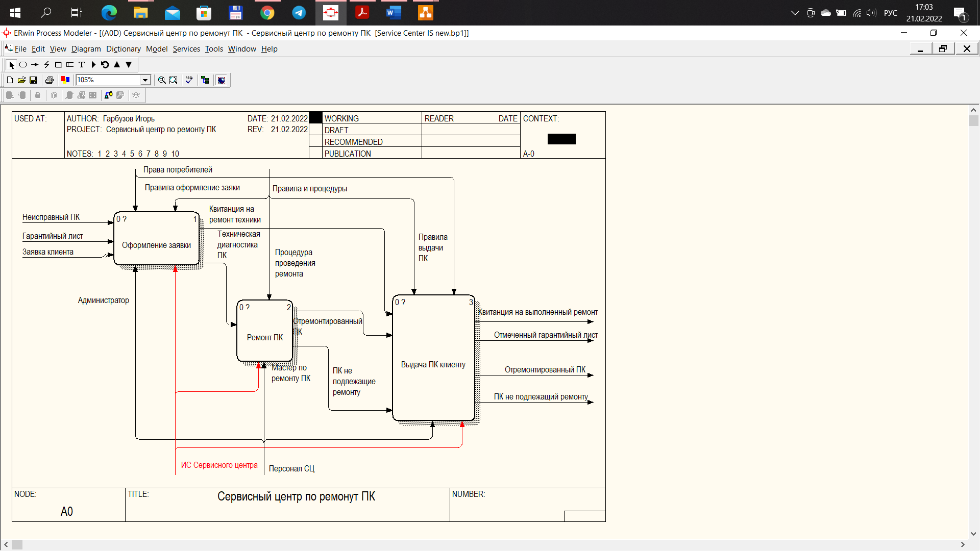Viewport: 980px width, 551px height.
Task: Open a model file
Action: pyautogui.click(x=21, y=80)
